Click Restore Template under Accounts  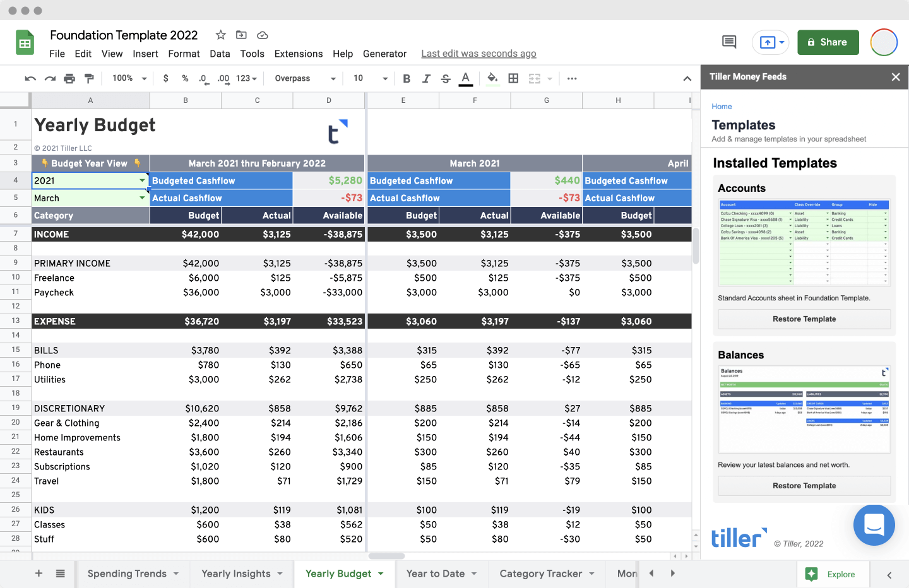804,319
